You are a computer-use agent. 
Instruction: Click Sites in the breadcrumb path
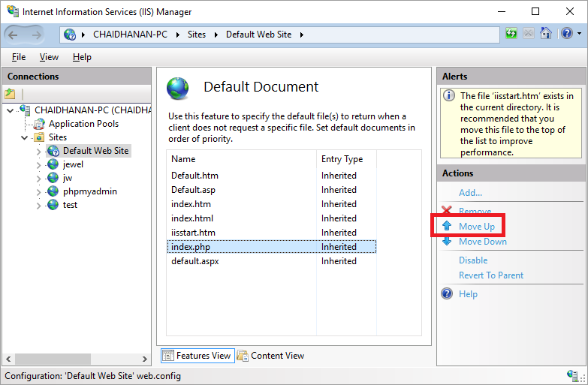[197, 35]
